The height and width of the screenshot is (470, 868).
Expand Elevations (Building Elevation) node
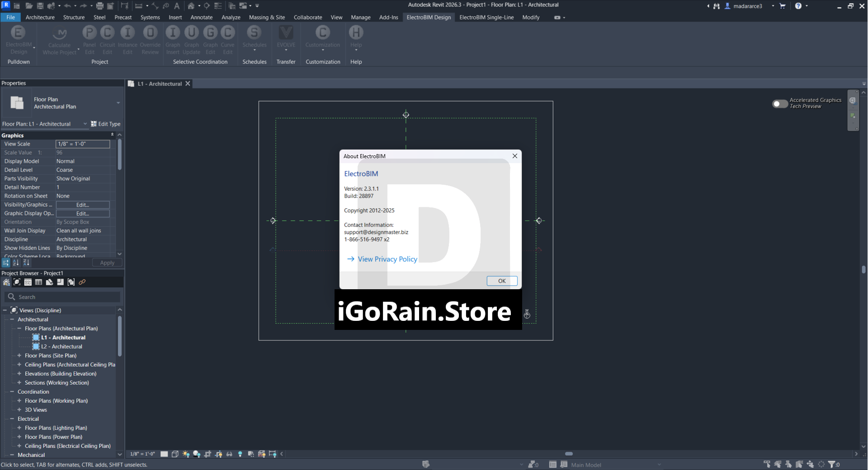[19, 374]
